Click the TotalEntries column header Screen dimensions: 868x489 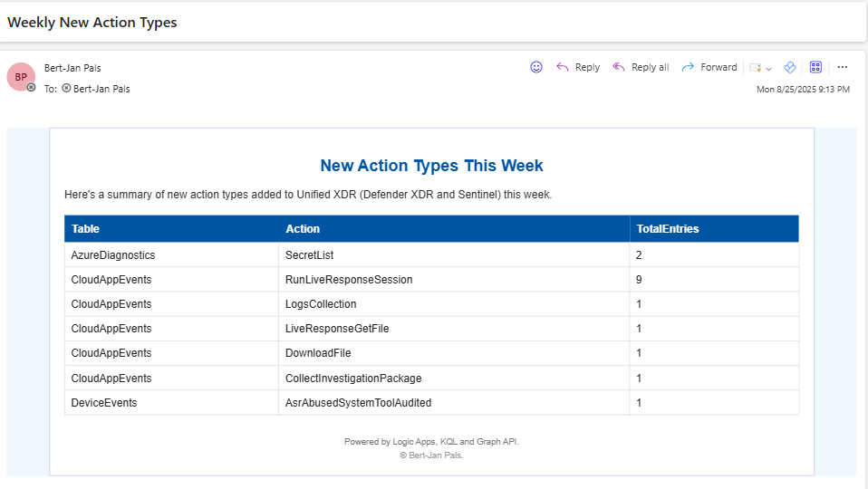point(667,229)
